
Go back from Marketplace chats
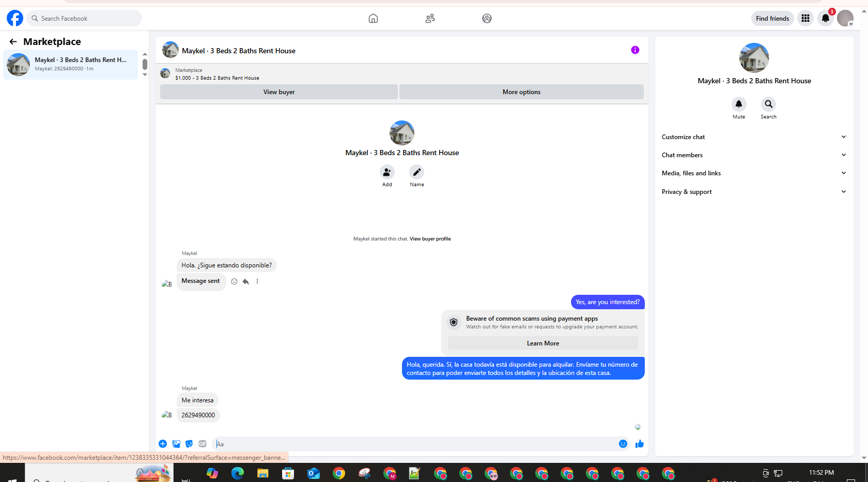pos(13,41)
